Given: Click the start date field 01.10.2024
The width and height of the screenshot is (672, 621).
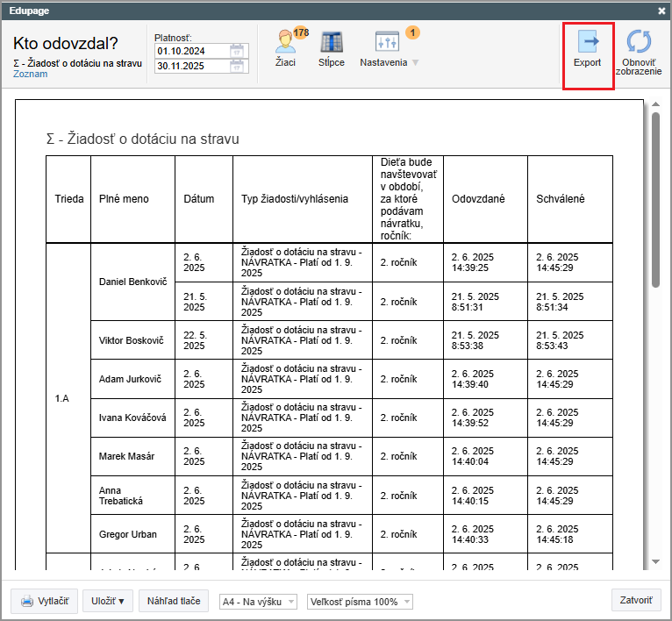Looking at the screenshot, I should [190, 51].
